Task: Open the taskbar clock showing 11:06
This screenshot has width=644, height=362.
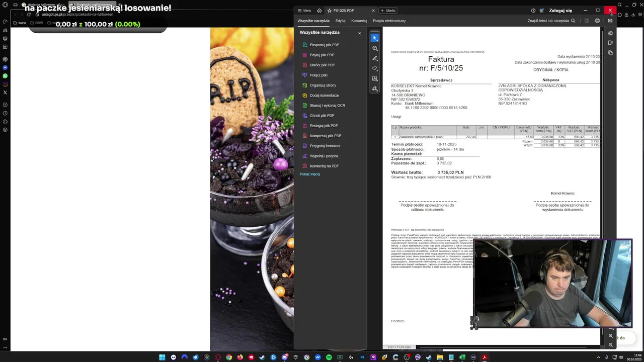Action: (x=634, y=357)
